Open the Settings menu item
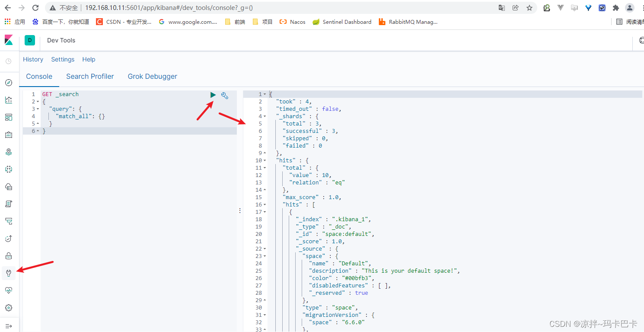Screen dimensions: 644x332 pyautogui.click(x=63, y=59)
